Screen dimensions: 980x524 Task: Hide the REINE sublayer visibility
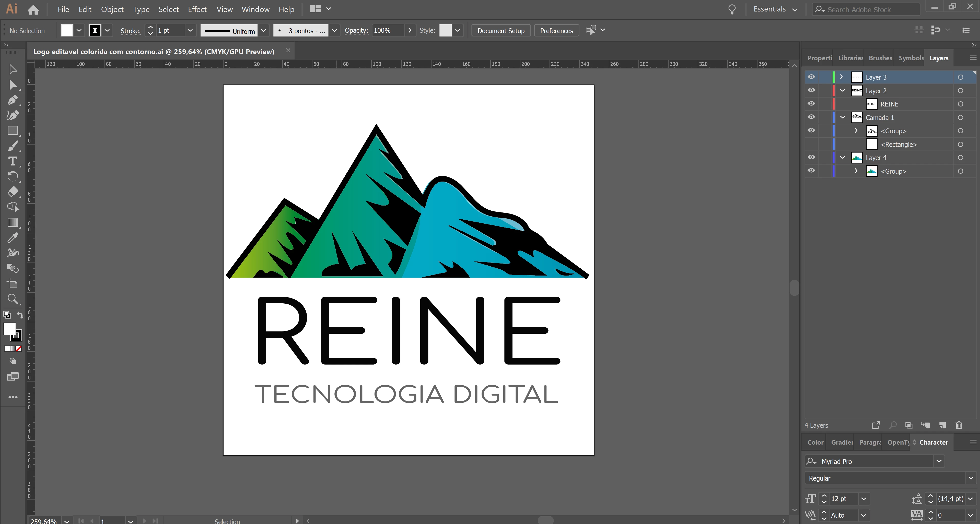(x=811, y=104)
